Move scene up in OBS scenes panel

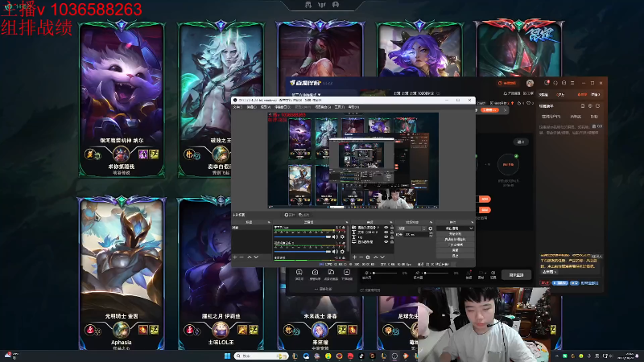[x=250, y=257]
